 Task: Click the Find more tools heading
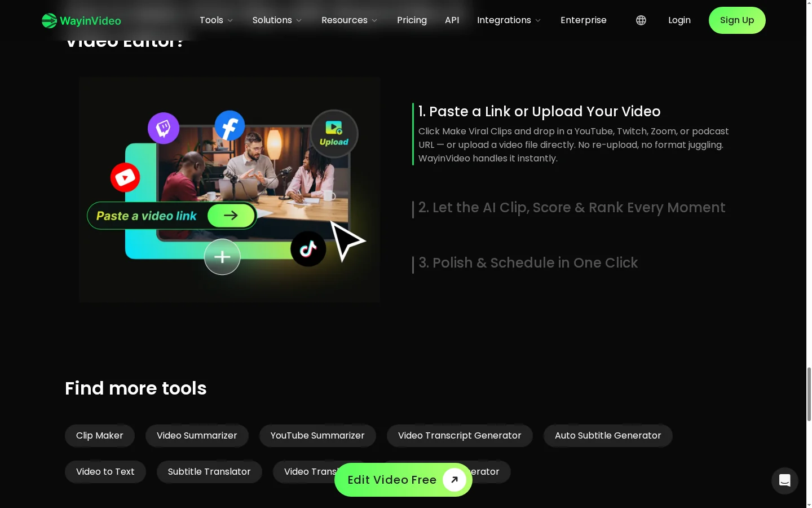point(136,388)
